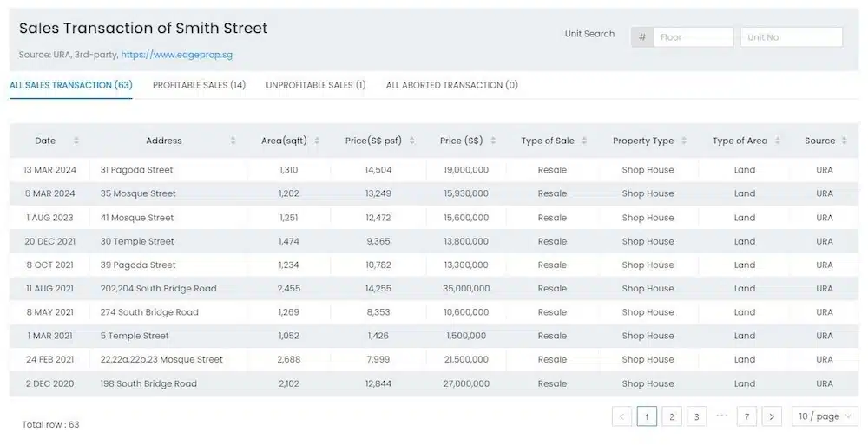Screen dimensions: 868x445
Task: Sort by Price(S$ psf) sort icon
Action: point(411,141)
